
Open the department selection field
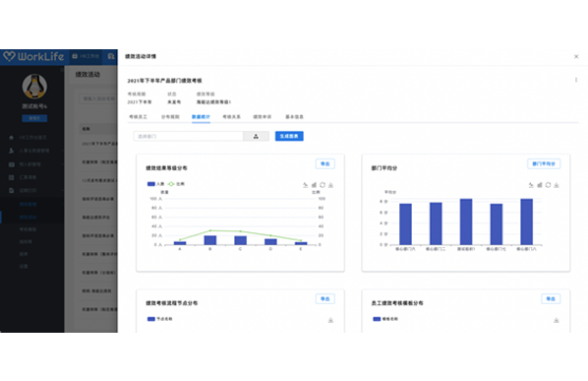[188, 136]
